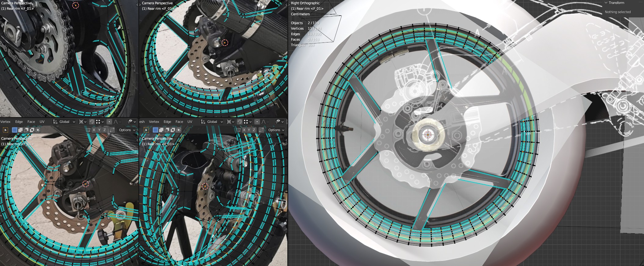This screenshot has height=266, width=644.
Task: Choose Intersect Selection mode in left header
Action: [x=38, y=130]
